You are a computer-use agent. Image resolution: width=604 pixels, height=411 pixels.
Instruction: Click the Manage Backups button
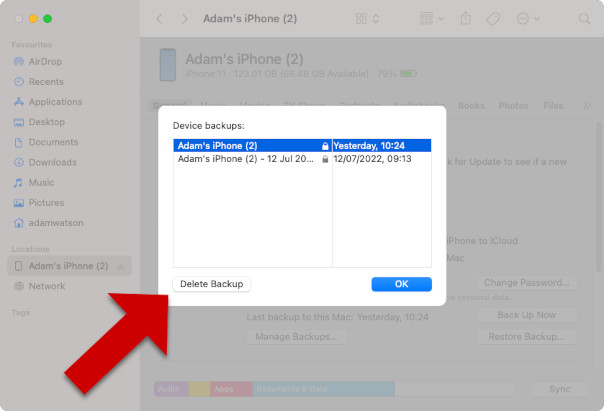point(296,337)
